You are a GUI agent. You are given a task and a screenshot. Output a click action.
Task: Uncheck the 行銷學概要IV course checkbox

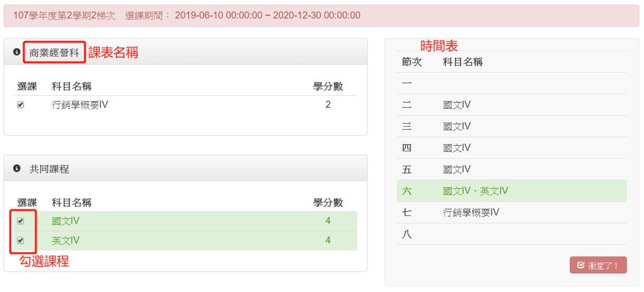pyautogui.click(x=21, y=105)
